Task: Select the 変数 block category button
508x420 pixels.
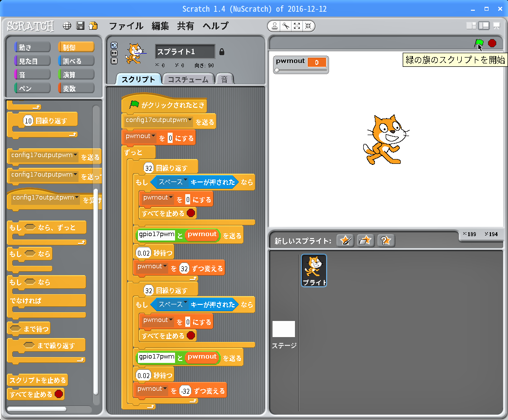Action: [x=76, y=88]
